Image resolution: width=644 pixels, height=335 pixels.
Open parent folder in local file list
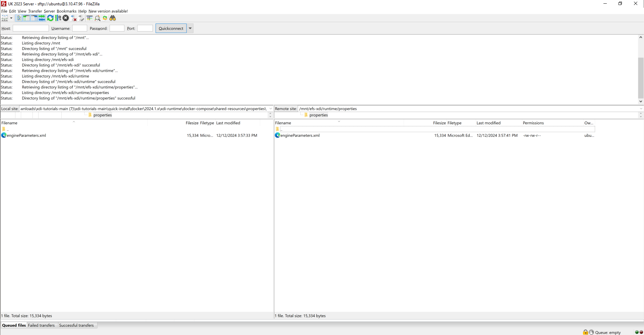(5, 129)
